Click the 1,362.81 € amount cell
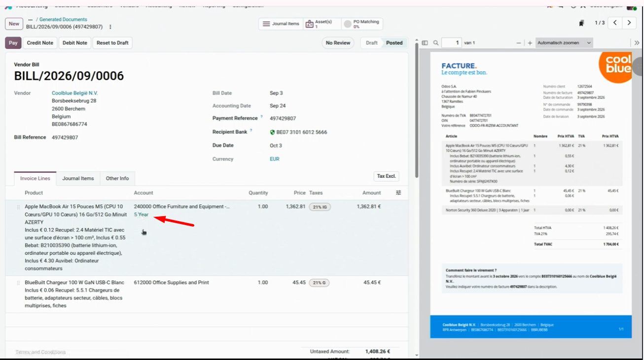The height and width of the screenshot is (360, 644). (x=369, y=207)
